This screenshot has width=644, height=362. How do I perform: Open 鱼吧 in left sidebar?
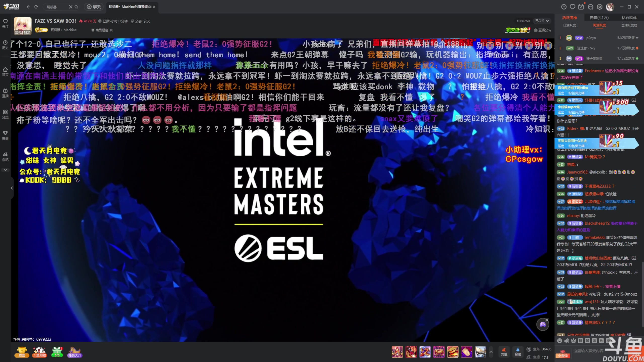[5, 157]
